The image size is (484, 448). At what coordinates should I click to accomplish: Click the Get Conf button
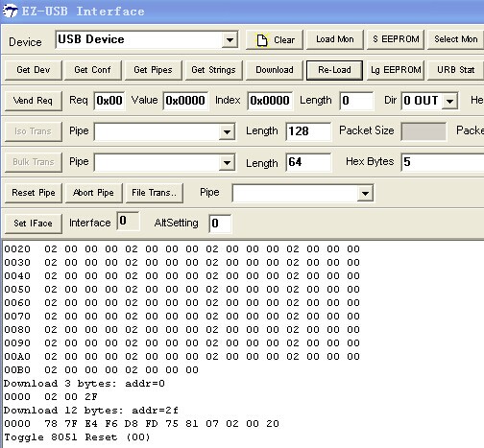pyautogui.click(x=93, y=70)
